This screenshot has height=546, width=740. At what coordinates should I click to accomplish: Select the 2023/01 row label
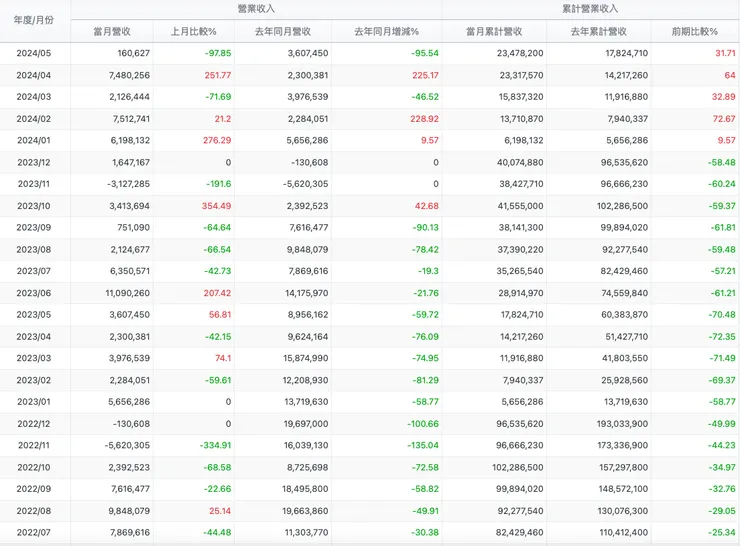tap(34, 402)
